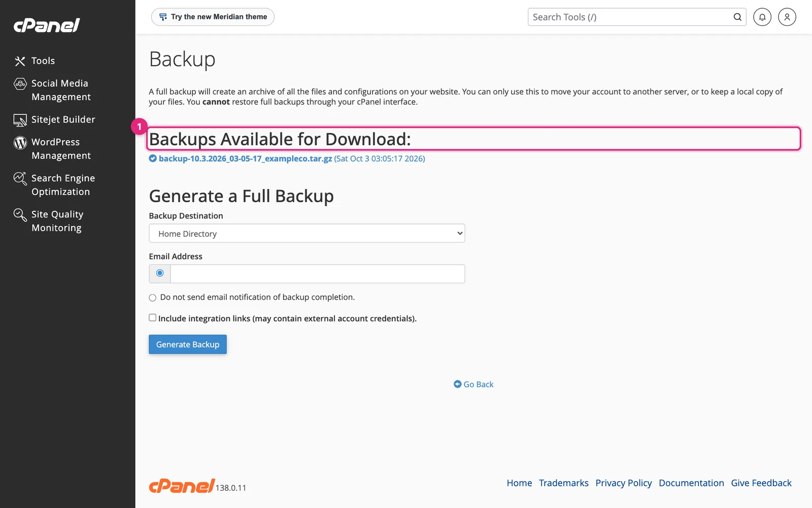Open the Privacy Policy footer link
This screenshot has height=508, width=812.
624,483
